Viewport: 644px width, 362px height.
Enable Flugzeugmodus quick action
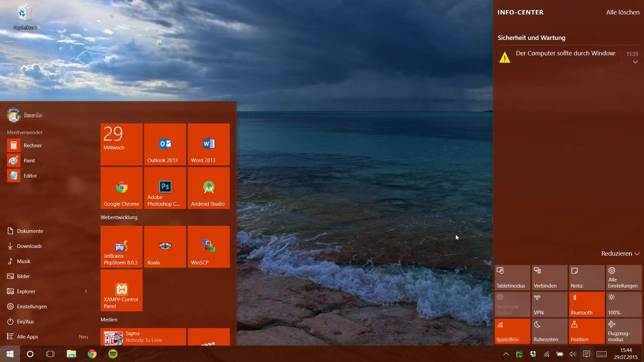[624, 331]
